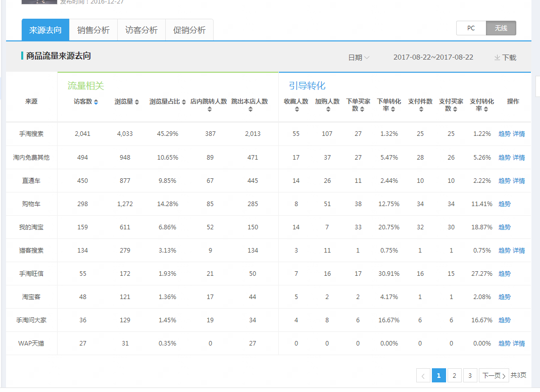Sort by 跳出本店人数 column arrows
Screen dimensions: 540x392
click(x=251, y=109)
